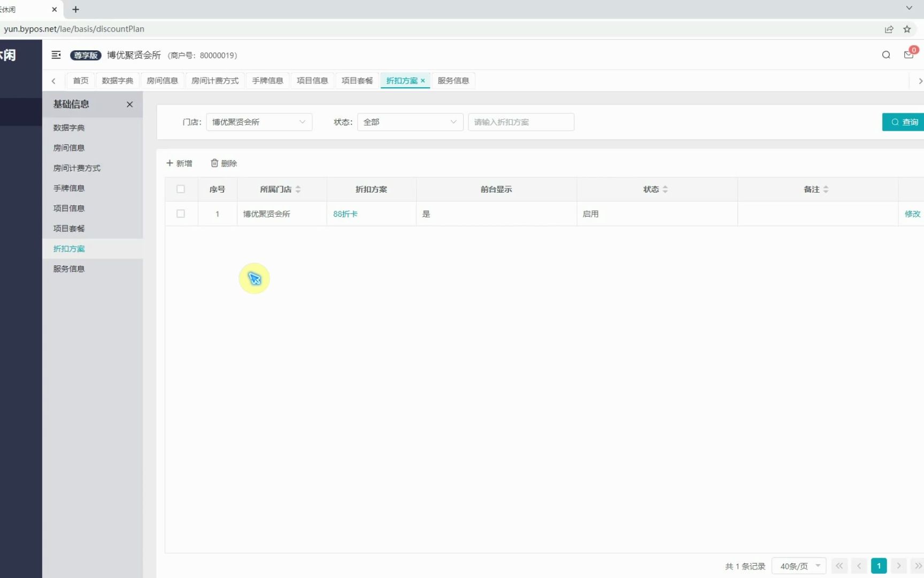
Task: Click the 删除 delete button
Action: click(224, 163)
